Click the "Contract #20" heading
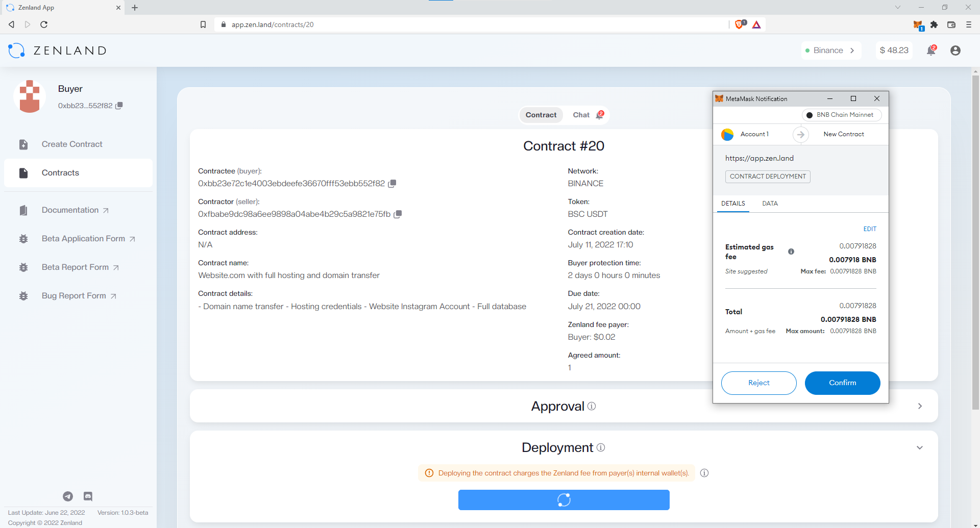This screenshot has width=980, height=528. tap(564, 146)
